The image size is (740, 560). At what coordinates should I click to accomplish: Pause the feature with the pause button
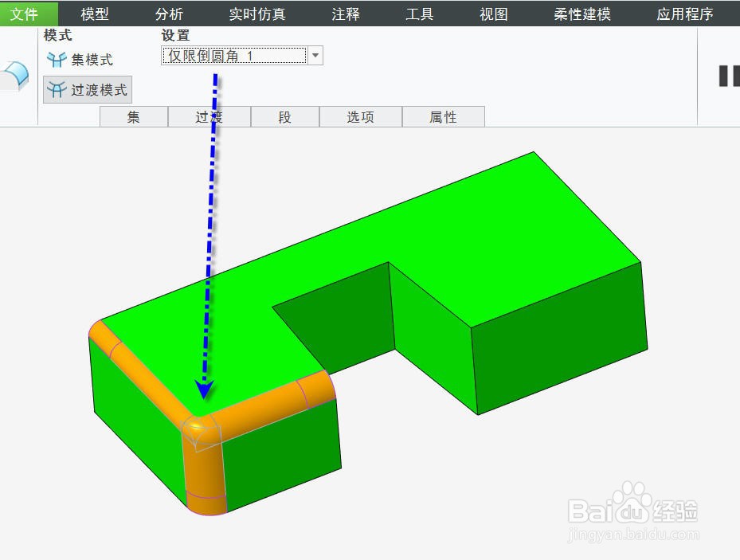click(728, 76)
